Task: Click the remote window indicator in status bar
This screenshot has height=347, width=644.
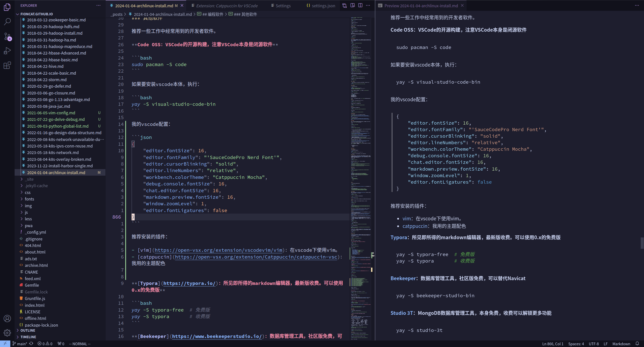Action: click(5, 343)
